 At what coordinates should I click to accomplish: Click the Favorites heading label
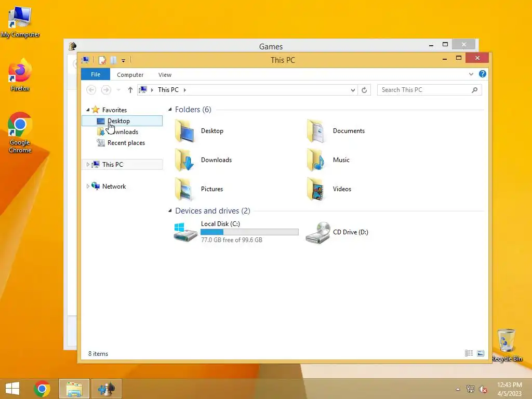114,110
